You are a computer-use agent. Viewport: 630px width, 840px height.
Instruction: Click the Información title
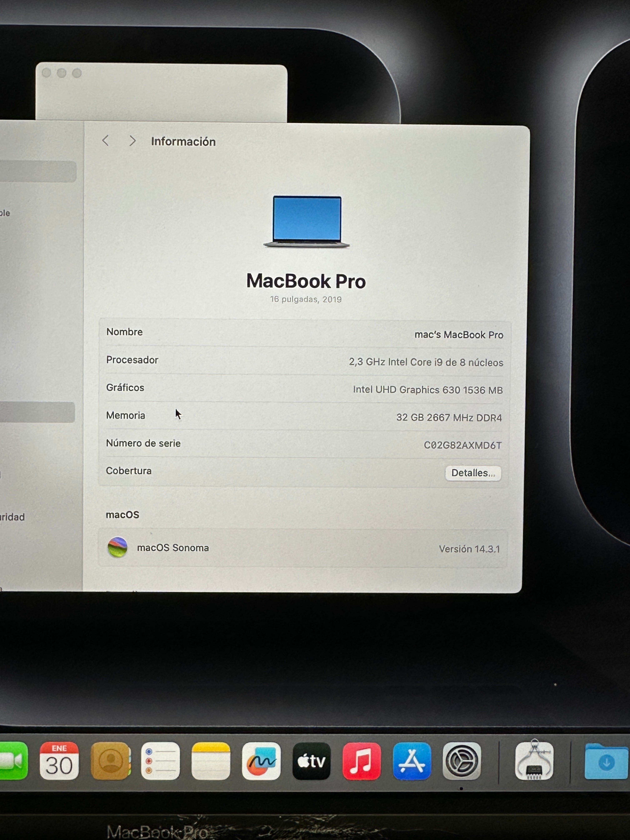(x=183, y=142)
